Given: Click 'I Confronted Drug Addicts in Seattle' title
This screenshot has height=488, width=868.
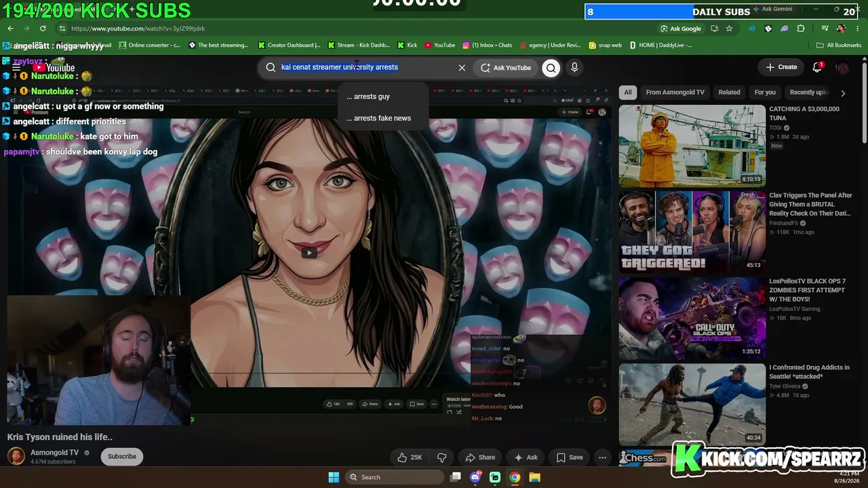Looking at the screenshot, I should [809, 372].
